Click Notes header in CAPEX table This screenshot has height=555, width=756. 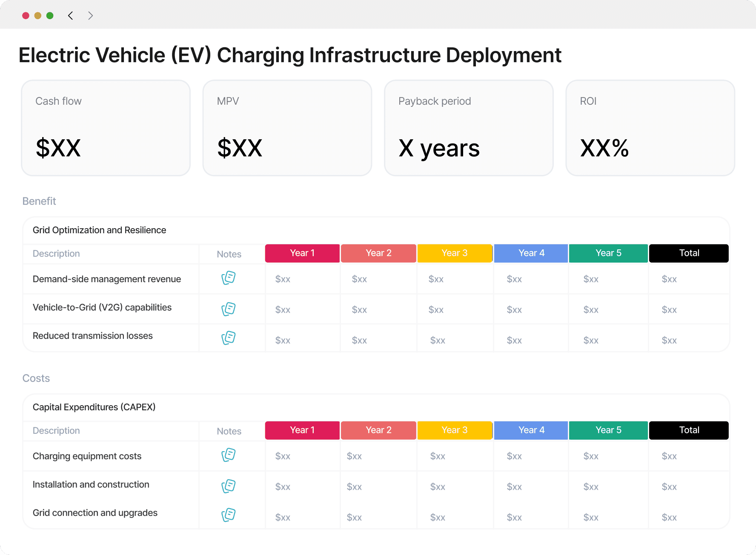click(x=229, y=431)
